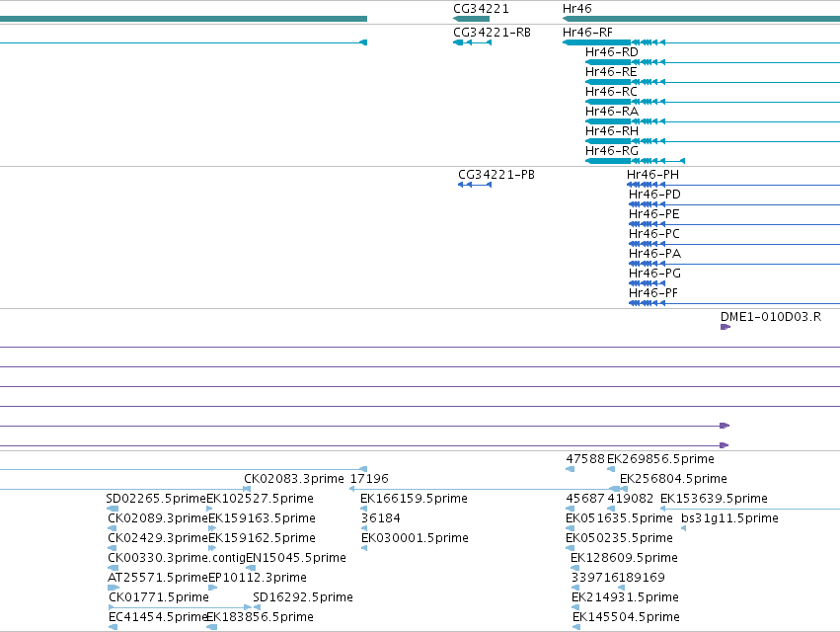Select the 17196 EST label
This screenshot has height=632, width=840.
pyautogui.click(x=369, y=479)
